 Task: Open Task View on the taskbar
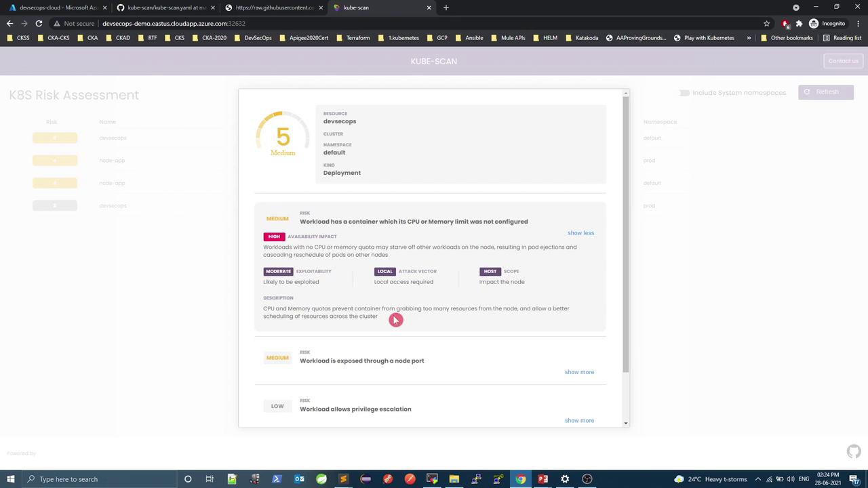[210, 479]
